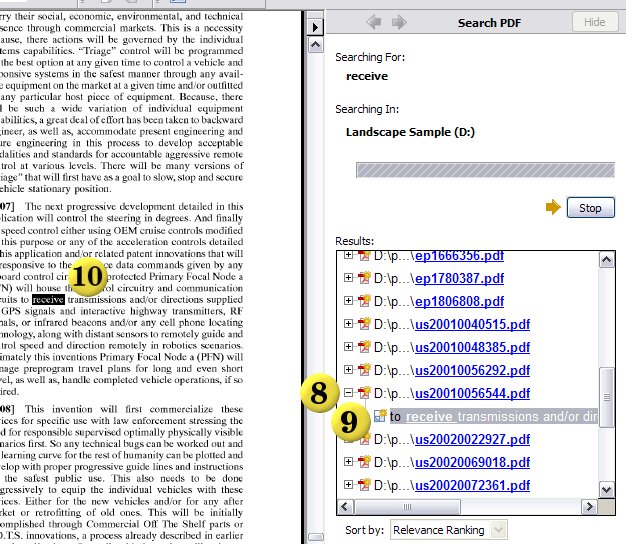
Task: Click the results vertical scrollbar thumb
Action: click(x=607, y=398)
